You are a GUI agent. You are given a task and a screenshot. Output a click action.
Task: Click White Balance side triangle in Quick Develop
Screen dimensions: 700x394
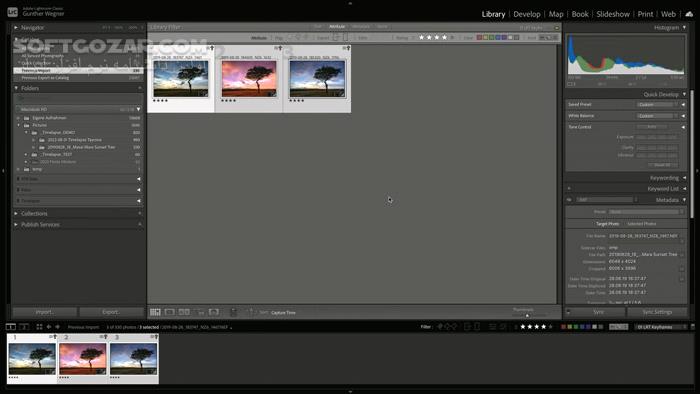coord(683,116)
